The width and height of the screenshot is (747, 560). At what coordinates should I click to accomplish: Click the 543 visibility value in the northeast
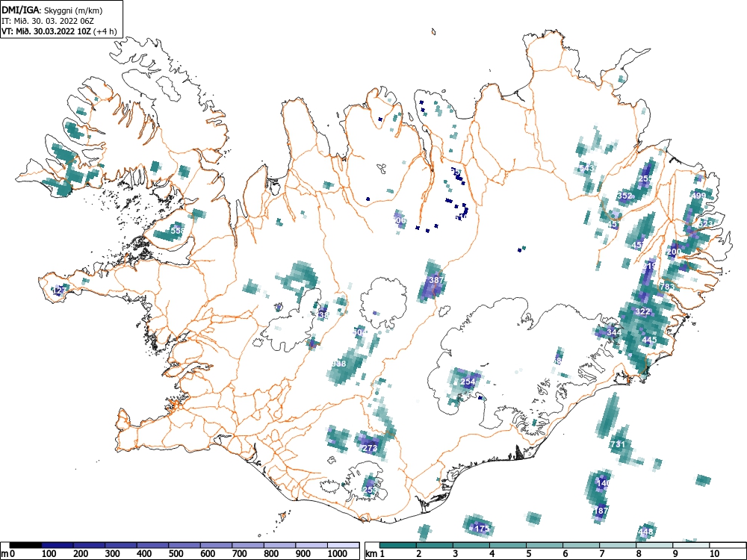click(x=587, y=168)
